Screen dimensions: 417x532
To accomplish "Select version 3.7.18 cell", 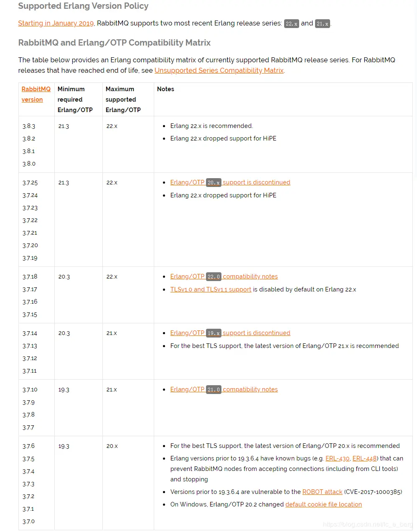I will (30, 276).
